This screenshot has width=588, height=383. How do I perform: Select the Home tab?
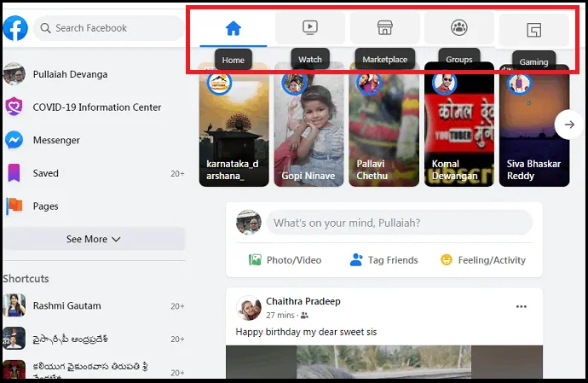(x=233, y=28)
